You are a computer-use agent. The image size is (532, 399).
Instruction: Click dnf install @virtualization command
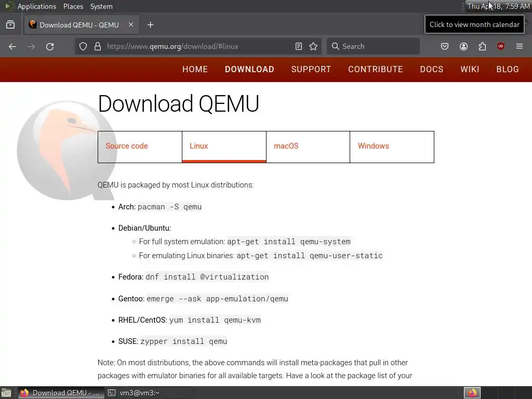click(207, 277)
